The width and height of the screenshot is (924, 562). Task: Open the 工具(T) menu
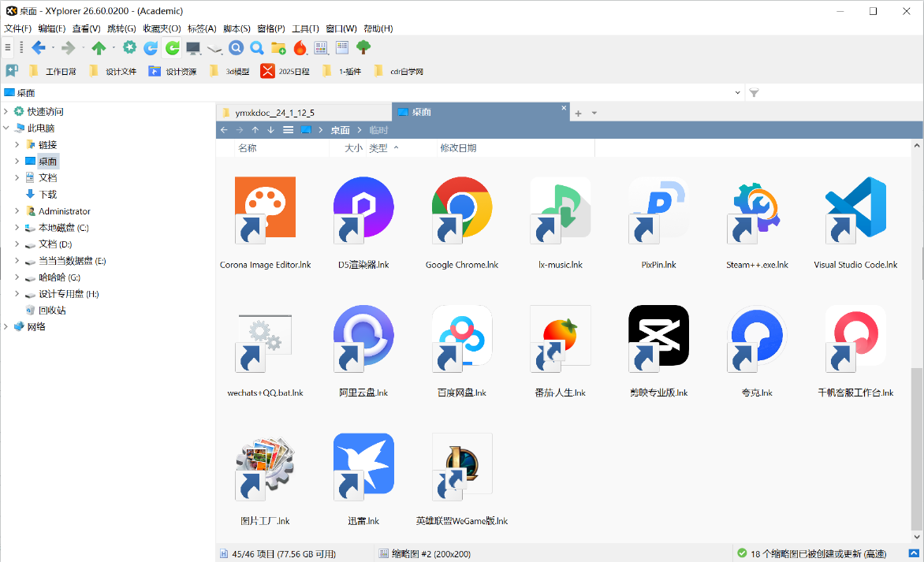[305, 28]
